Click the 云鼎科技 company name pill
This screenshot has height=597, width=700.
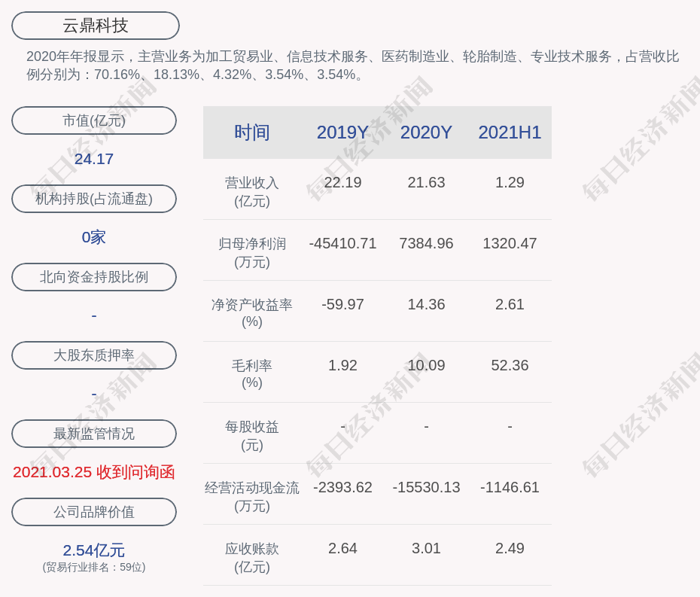[96, 26]
